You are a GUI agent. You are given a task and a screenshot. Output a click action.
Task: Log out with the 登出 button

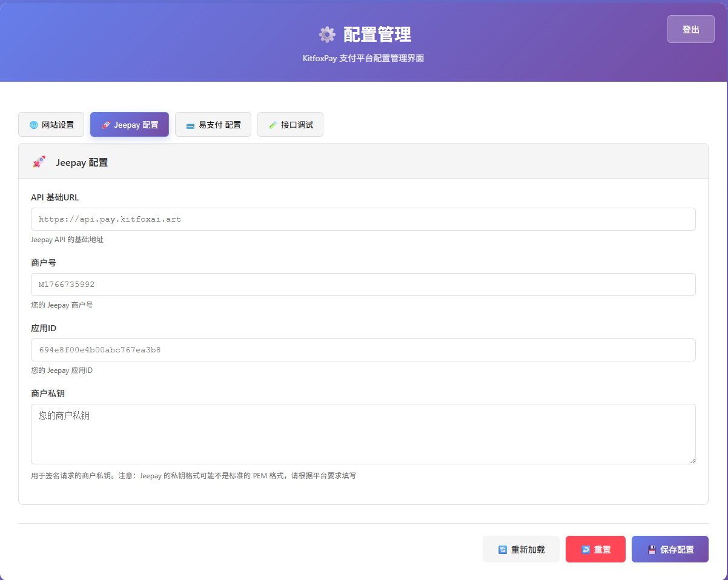pyautogui.click(x=691, y=29)
